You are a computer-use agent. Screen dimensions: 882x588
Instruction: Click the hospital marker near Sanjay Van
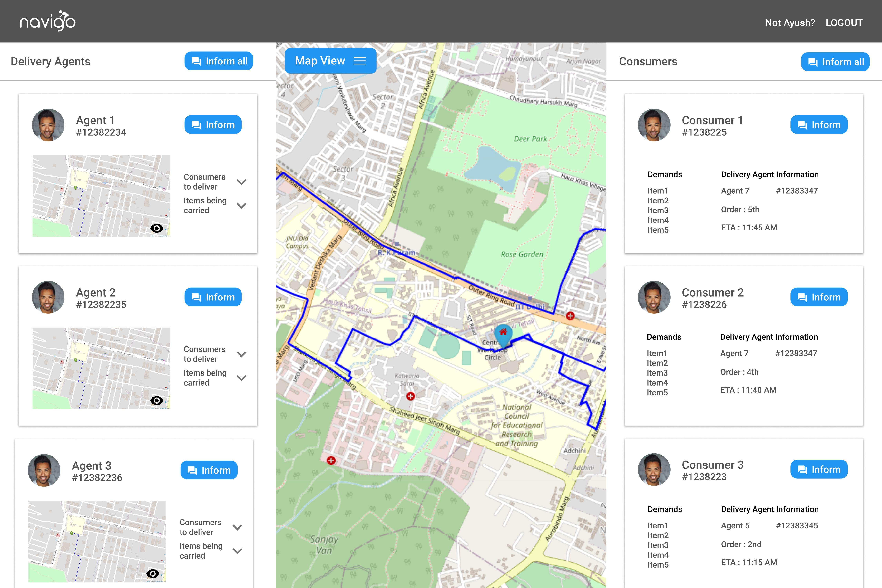331,460
